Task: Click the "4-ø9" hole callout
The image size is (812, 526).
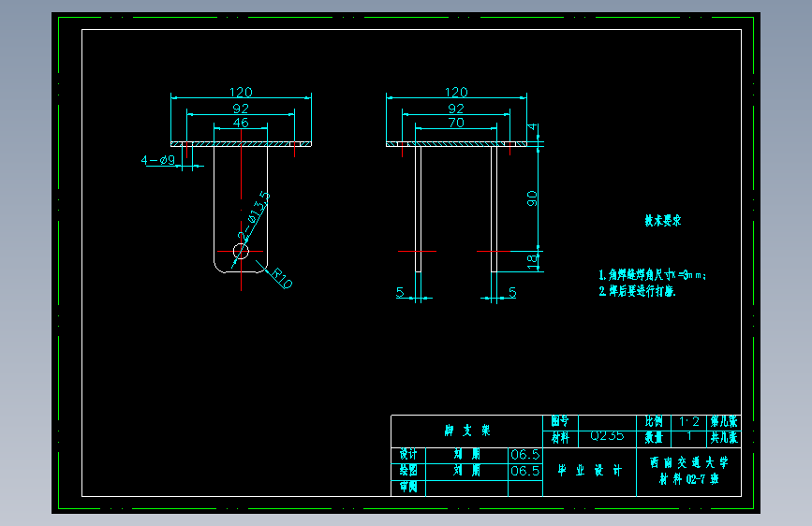Action: click(158, 160)
